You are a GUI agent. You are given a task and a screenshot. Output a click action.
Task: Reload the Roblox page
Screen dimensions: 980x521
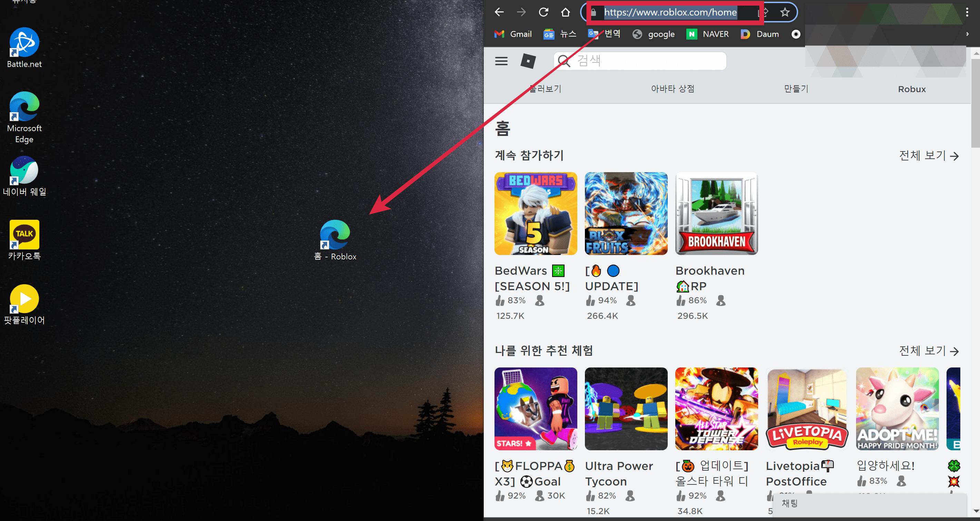(x=543, y=12)
